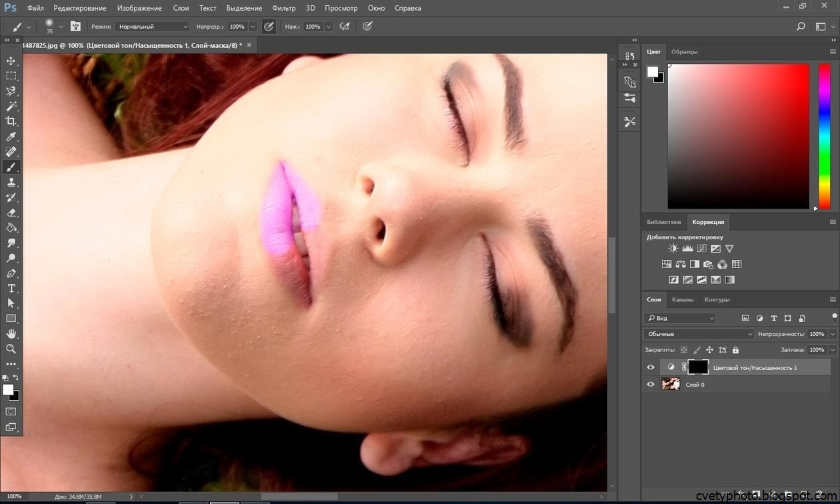Select the Eraser tool
Image resolution: width=840 pixels, height=504 pixels.
11,213
